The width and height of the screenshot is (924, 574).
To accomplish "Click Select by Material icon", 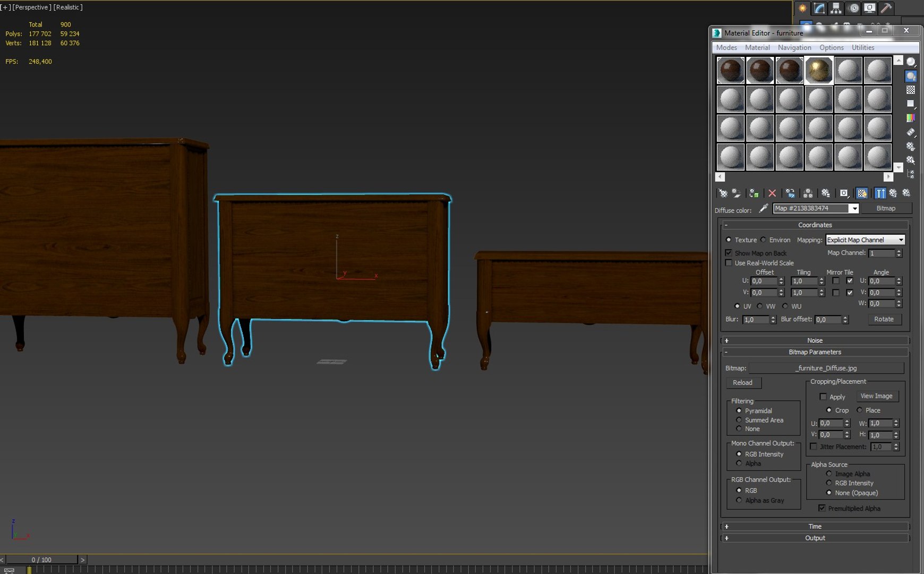I will 911,159.
